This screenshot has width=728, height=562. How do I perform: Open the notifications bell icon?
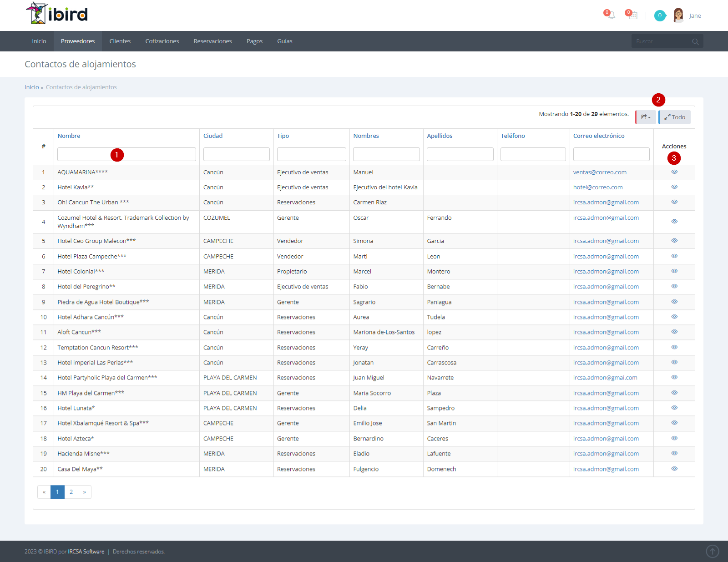tap(611, 15)
